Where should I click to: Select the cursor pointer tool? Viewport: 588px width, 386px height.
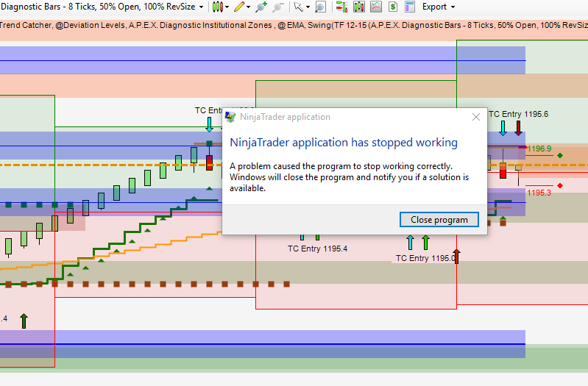pyautogui.click(x=299, y=7)
